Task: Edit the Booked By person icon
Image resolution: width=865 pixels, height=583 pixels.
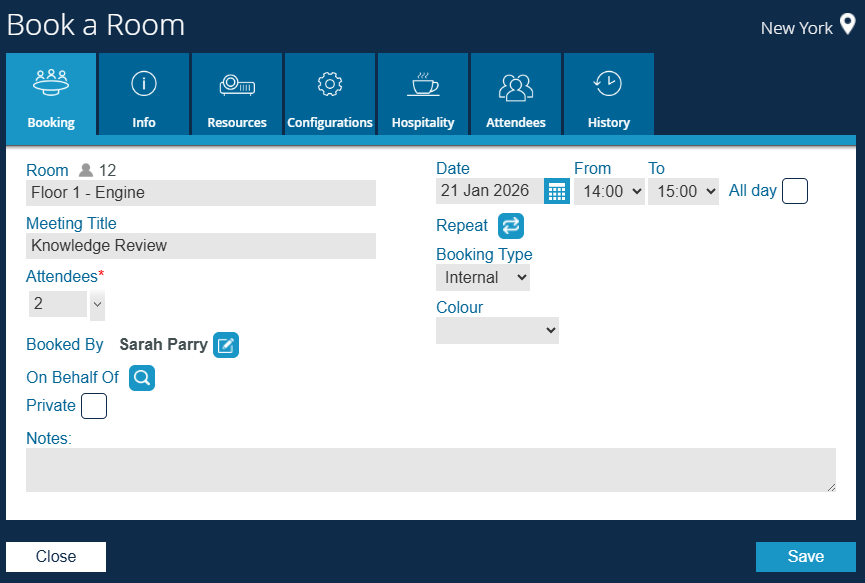Action: coord(226,345)
